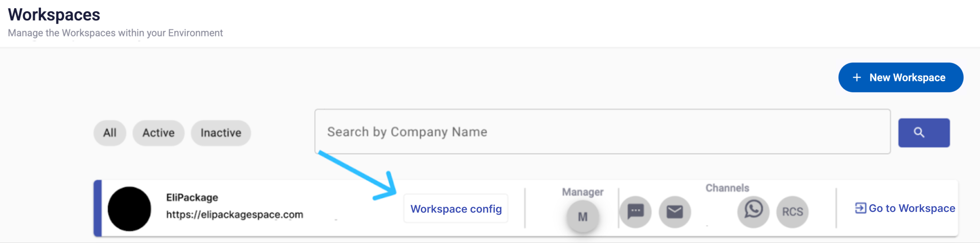The height and width of the screenshot is (243, 980).
Task: Select the EliPackage workspace name
Action: point(192,198)
